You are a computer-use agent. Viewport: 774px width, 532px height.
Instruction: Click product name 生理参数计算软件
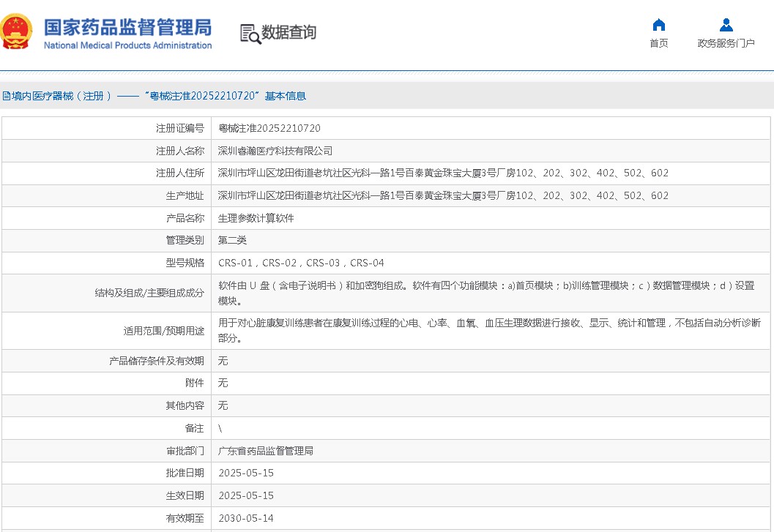pos(256,218)
